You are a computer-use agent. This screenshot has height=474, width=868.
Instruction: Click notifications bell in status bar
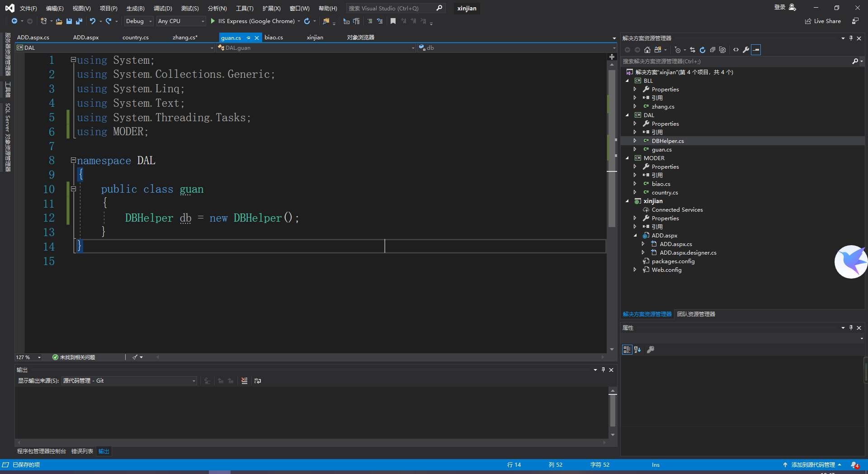(854, 465)
